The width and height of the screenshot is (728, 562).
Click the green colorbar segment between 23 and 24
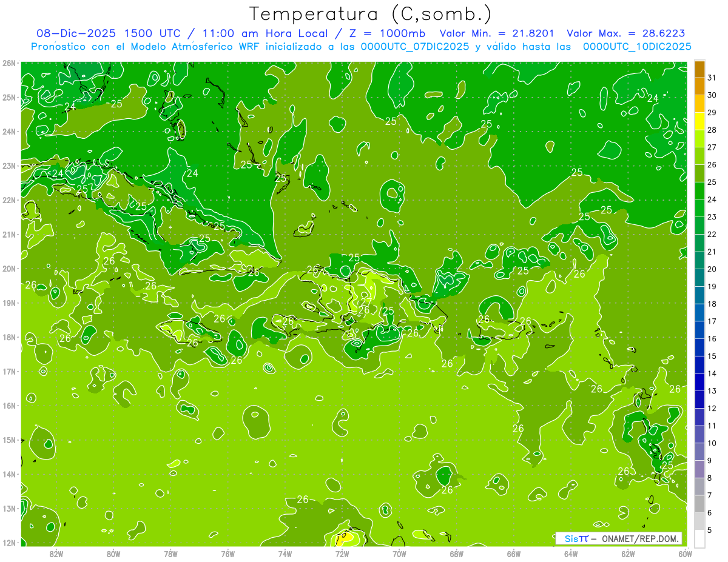(x=699, y=208)
